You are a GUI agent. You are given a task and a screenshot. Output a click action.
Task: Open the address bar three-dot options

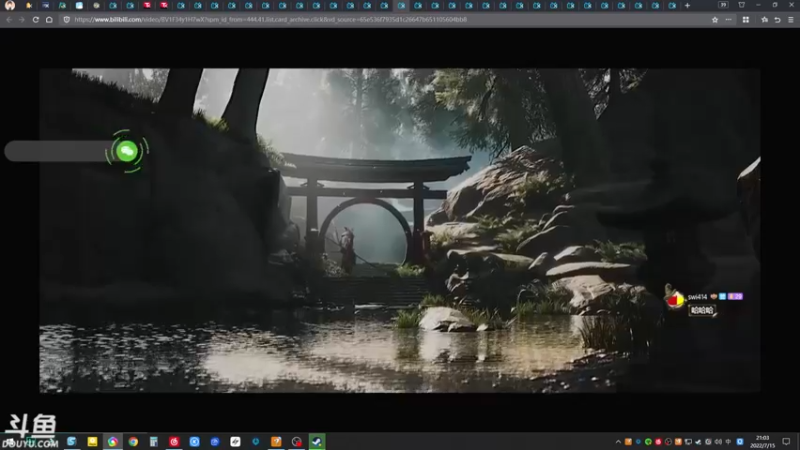coord(729,19)
